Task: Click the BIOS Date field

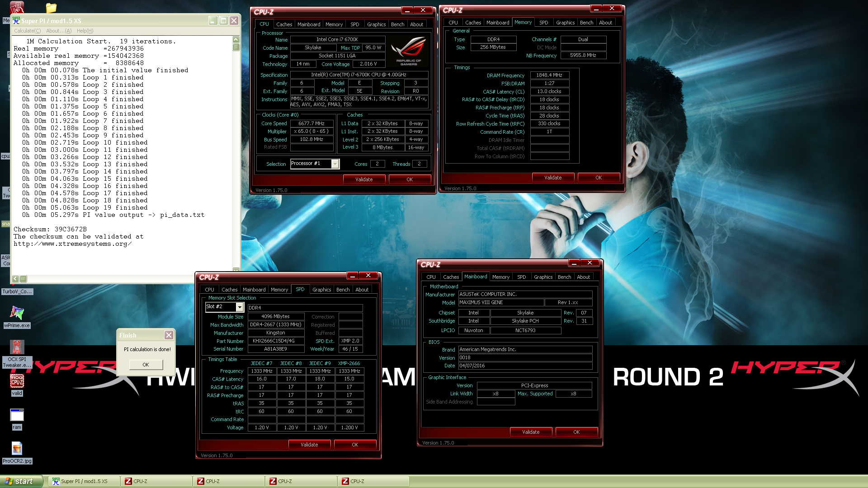Action: 525,366
